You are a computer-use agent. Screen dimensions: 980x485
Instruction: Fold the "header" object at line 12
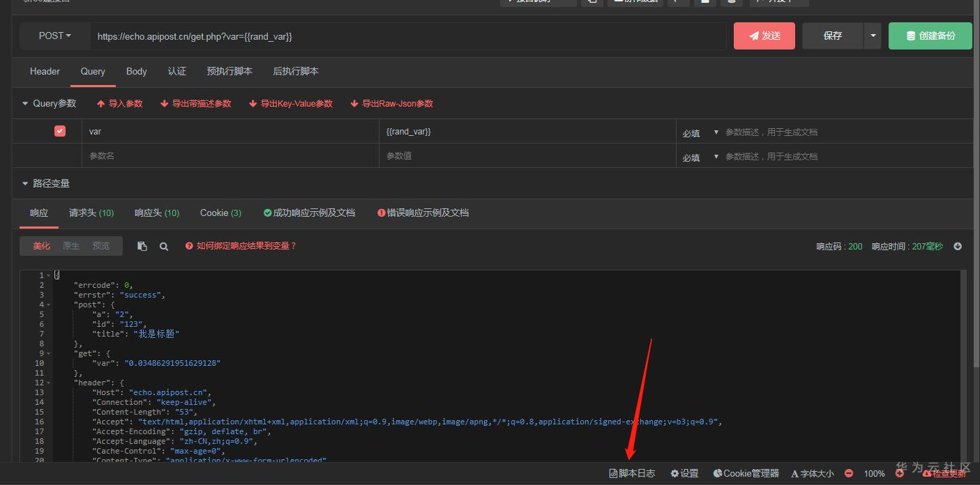48,383
